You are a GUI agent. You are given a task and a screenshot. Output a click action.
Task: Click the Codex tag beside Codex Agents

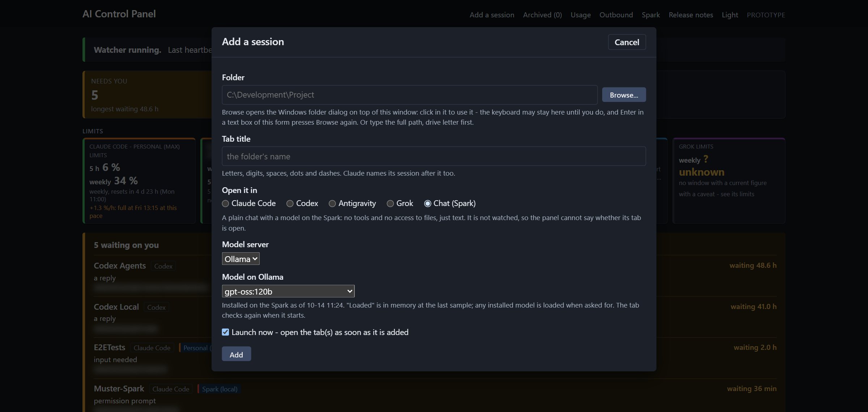[x=163, y=266]
